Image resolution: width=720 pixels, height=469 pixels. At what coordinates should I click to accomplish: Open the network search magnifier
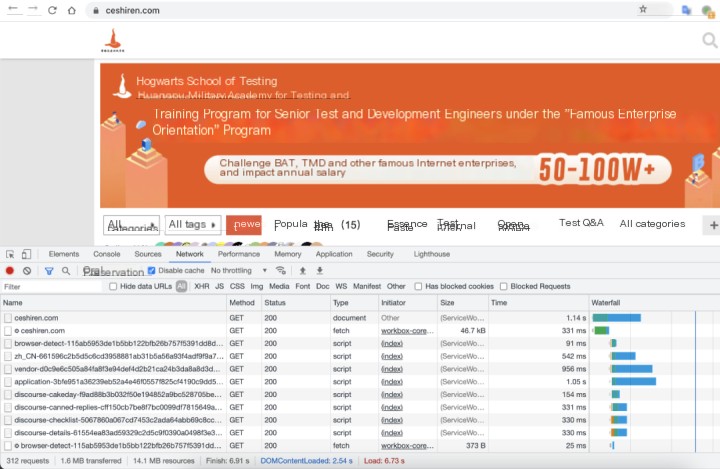(x=66, y=271)
